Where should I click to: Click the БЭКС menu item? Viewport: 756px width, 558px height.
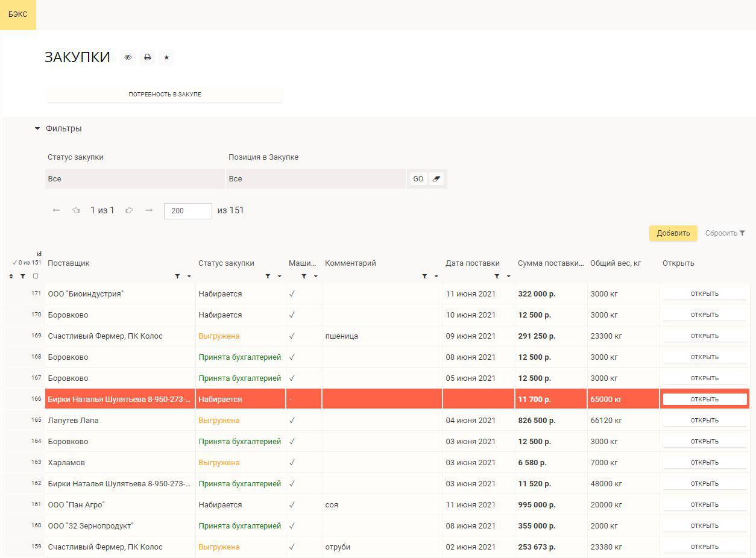[x=18, y=14]
